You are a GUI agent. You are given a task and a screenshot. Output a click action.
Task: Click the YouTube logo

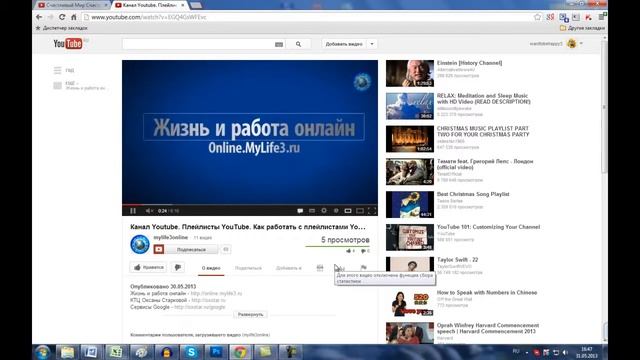pyautogui.click(x=68, y=43)
